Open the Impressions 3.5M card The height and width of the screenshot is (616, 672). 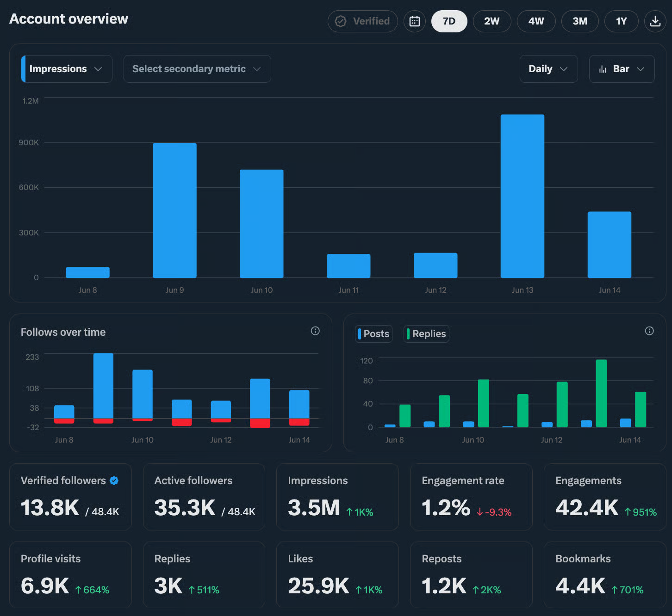(337, 497)
